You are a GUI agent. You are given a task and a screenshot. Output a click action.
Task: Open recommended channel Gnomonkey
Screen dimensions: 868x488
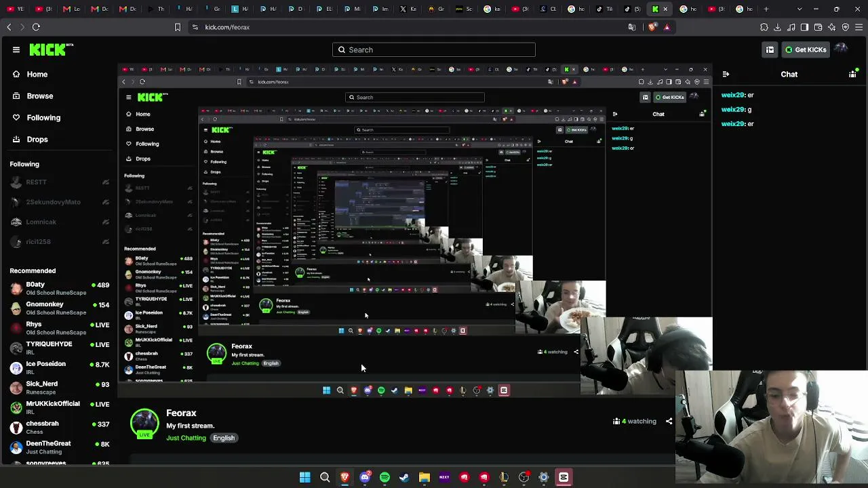[59, 308]
